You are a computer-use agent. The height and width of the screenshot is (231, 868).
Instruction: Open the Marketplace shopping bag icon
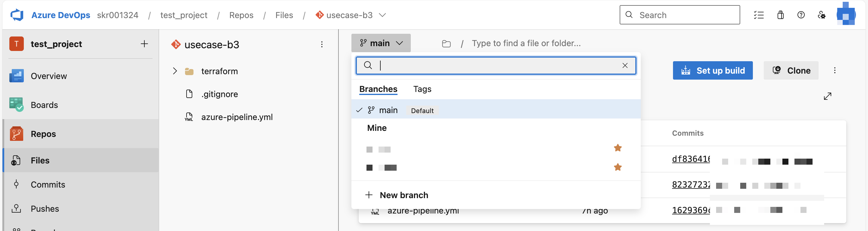[x=780, y=15]
